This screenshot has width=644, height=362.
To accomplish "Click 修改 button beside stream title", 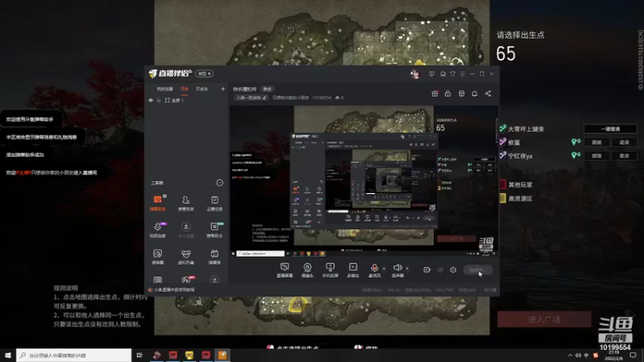I will coord(267,89).
